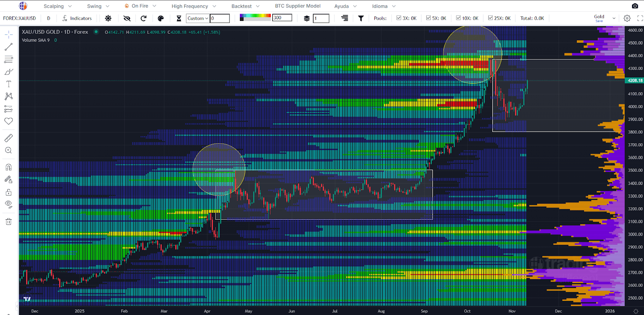Open TradingView logo link on chart
This screenshot has height=315, width=644.
tap(27, 299)
